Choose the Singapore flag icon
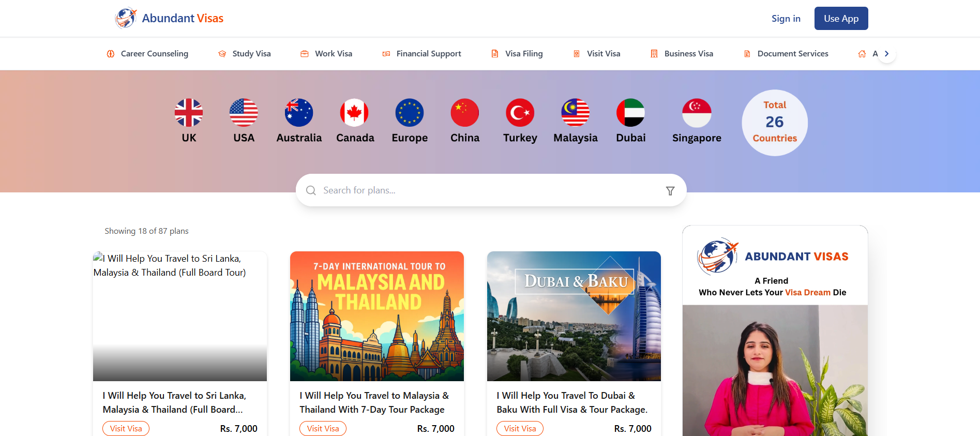Image resolution: width=980 pixels, height=436 pixels. coord(697,113)
